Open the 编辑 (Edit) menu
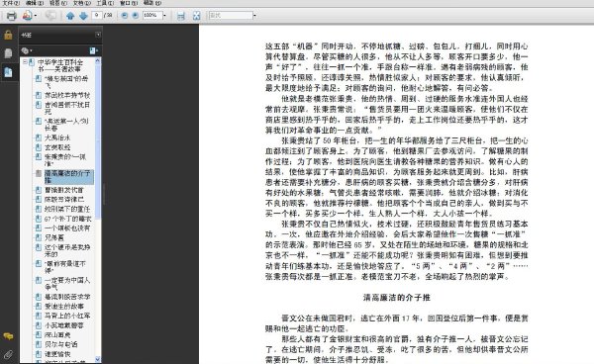The image size is (594, 364). (x=35, y=3)
